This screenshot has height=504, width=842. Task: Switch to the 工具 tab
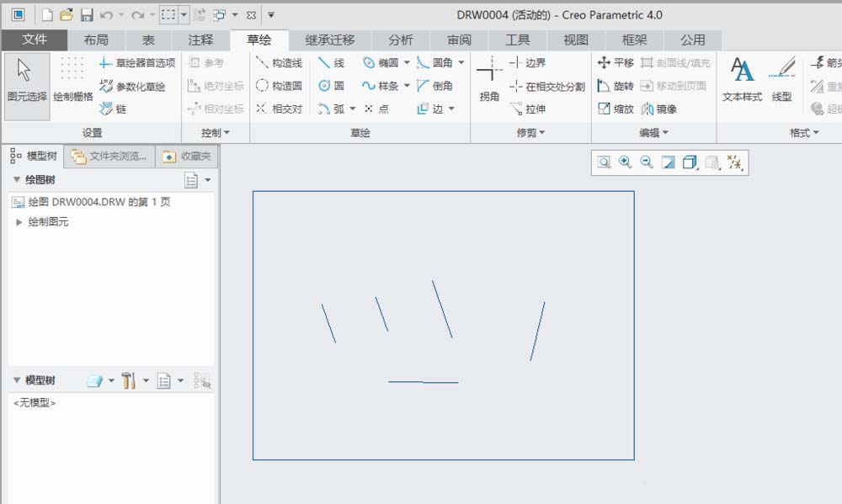[518, 40]
